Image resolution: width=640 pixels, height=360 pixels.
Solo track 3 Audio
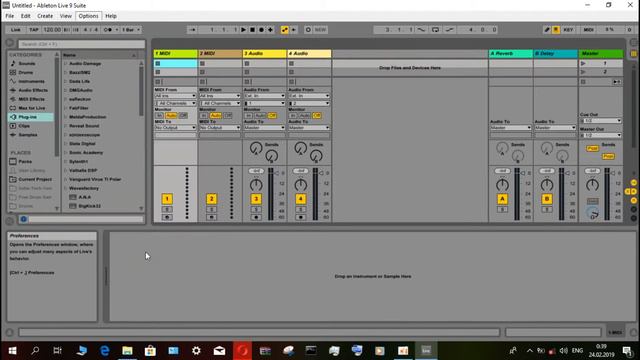pos(256,209)
